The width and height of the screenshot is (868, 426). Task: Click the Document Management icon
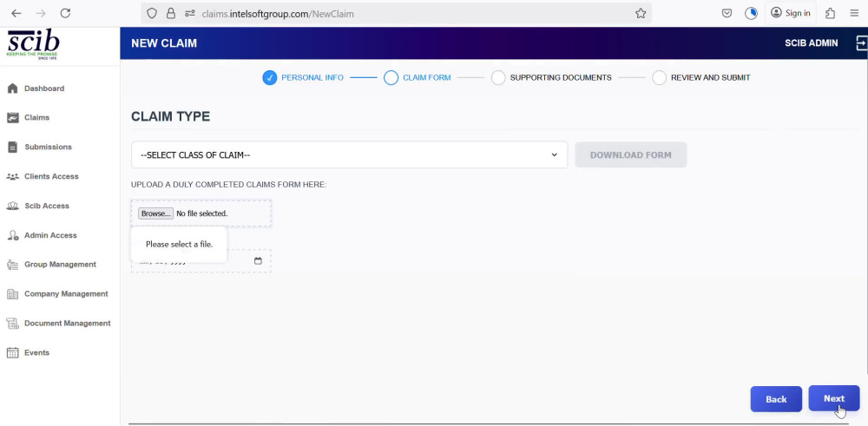coord(12,323)
